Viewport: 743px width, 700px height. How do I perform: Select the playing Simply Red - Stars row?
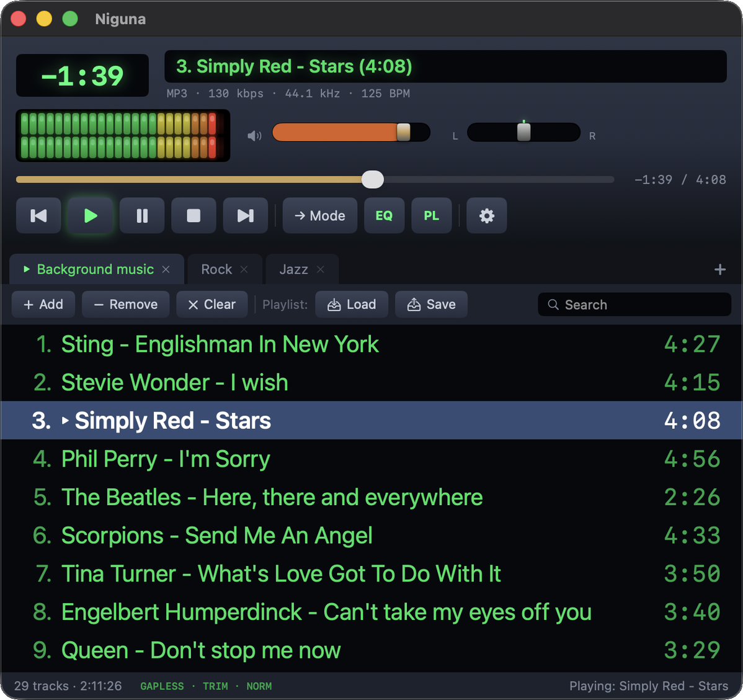click(x=371, y=421)
